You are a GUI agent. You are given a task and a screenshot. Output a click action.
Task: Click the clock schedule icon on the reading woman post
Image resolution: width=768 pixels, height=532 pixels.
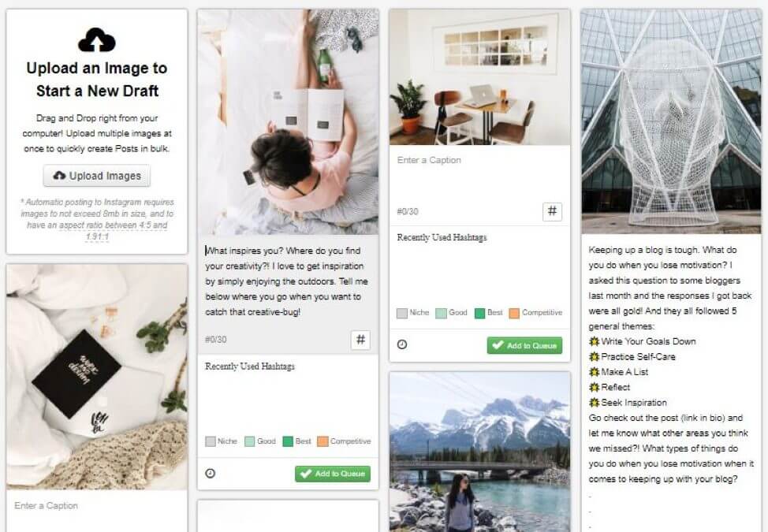[x=210, y=473]
